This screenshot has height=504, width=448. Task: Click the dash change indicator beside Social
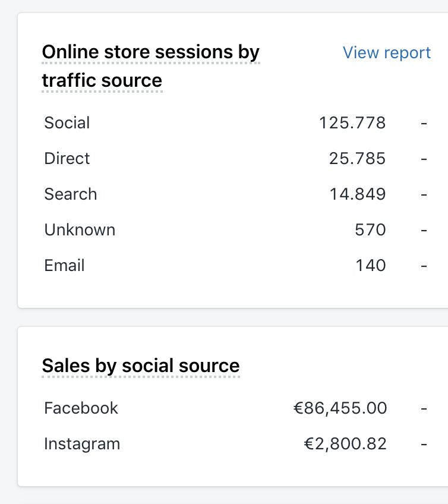pyautogui.click(x=424, y=123)
